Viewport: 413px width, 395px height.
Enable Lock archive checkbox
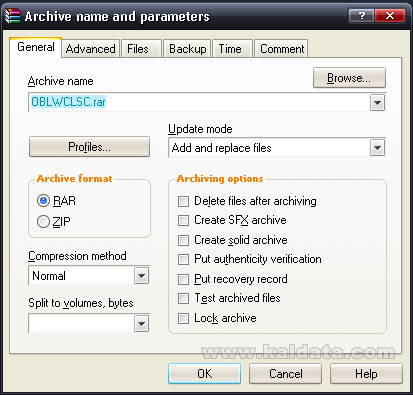coord(183,318)
